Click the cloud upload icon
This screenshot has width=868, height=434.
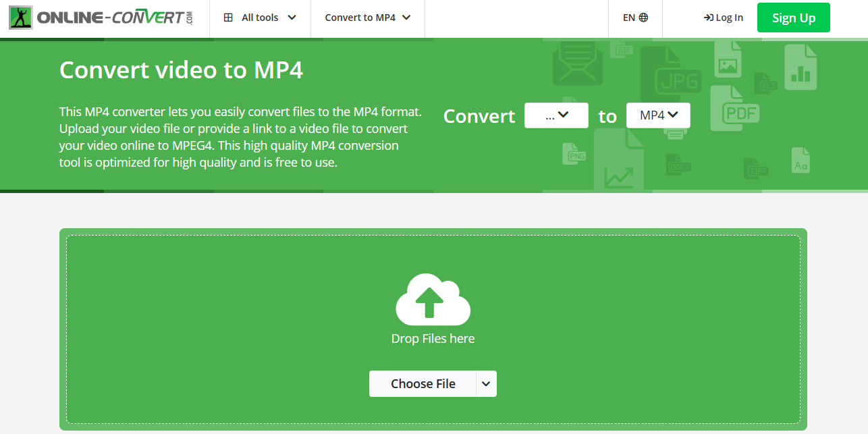433,299
